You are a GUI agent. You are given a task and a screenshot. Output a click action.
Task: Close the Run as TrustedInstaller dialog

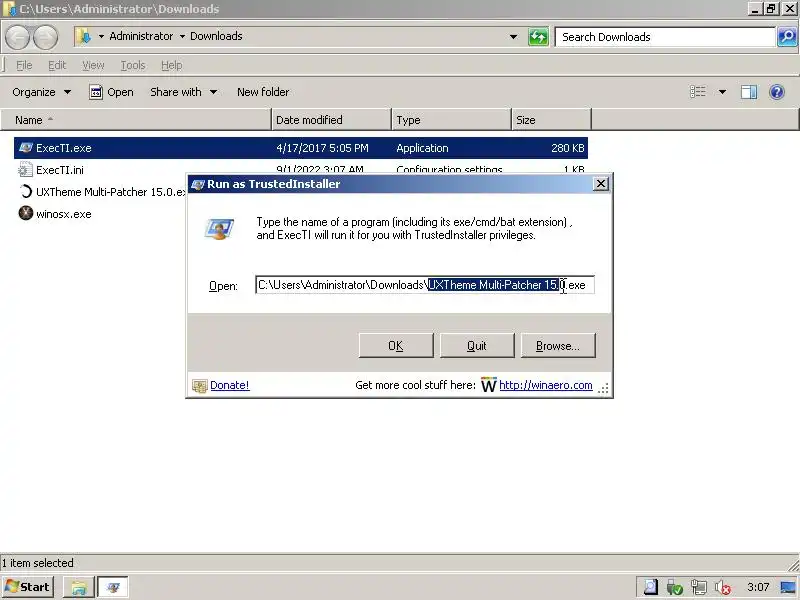[601, 184]
